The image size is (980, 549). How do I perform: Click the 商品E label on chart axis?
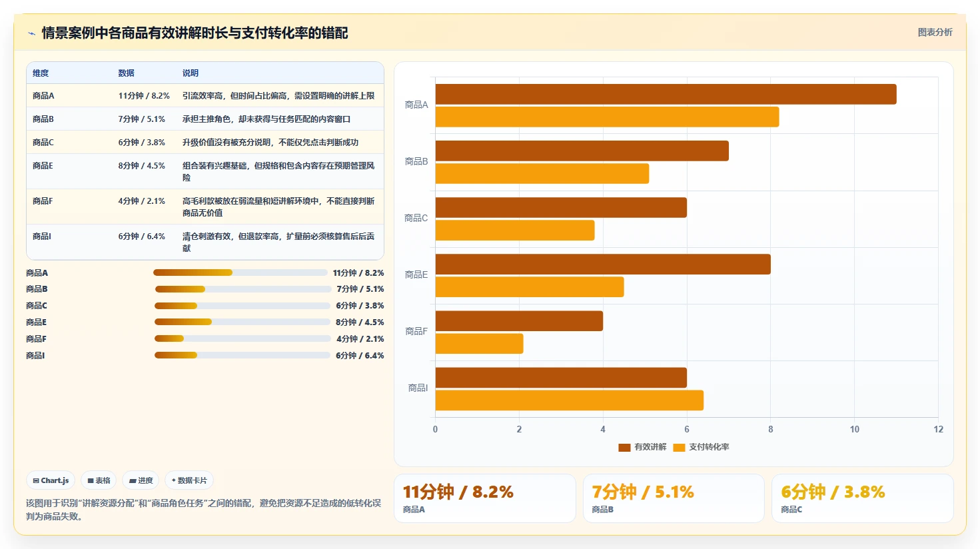tap(416, 274)
